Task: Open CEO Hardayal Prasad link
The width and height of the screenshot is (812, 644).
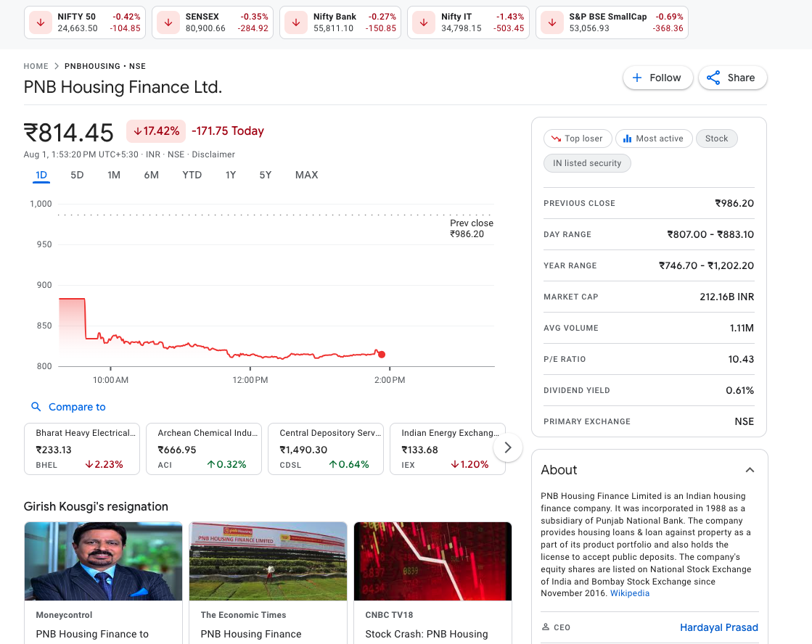Action: [x=719, y=627]
